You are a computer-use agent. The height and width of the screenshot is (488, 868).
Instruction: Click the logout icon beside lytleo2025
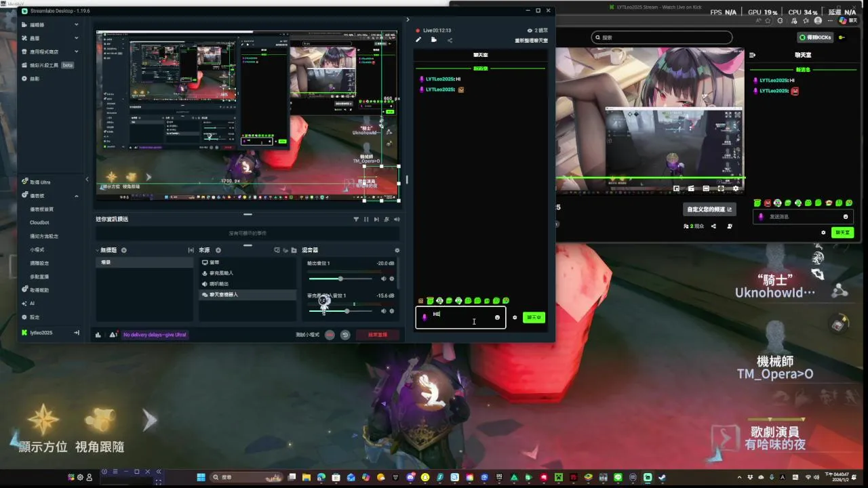[77, 333]
